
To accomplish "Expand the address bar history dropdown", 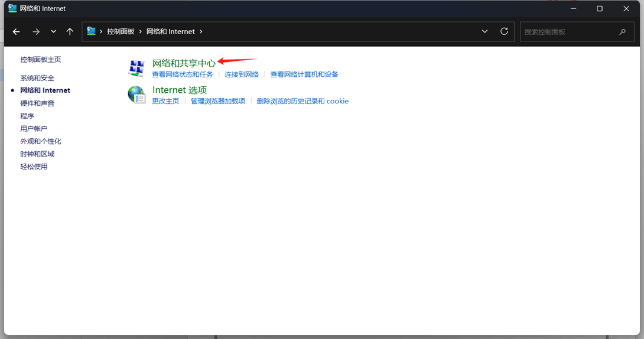I will coord(484,31).
